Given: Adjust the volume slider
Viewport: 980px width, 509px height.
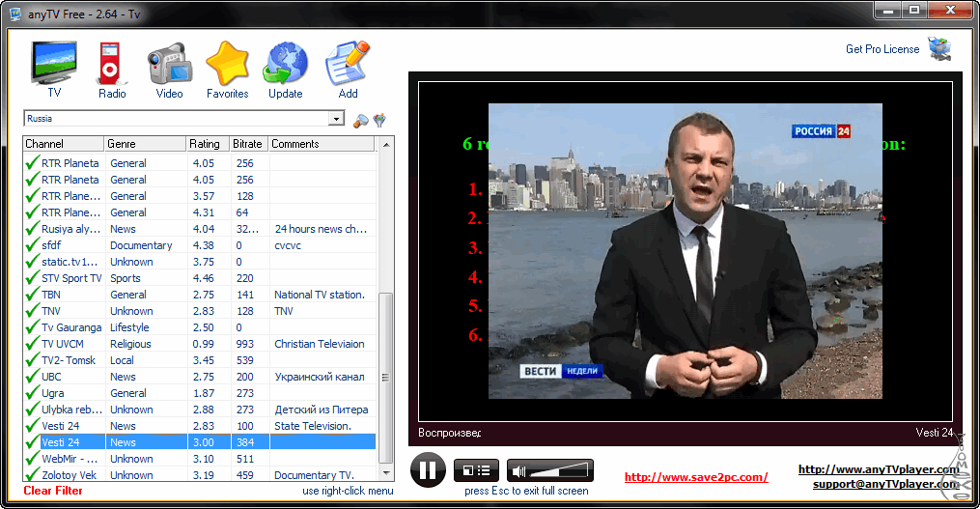Looking at the screenshot, I should 559,471.
